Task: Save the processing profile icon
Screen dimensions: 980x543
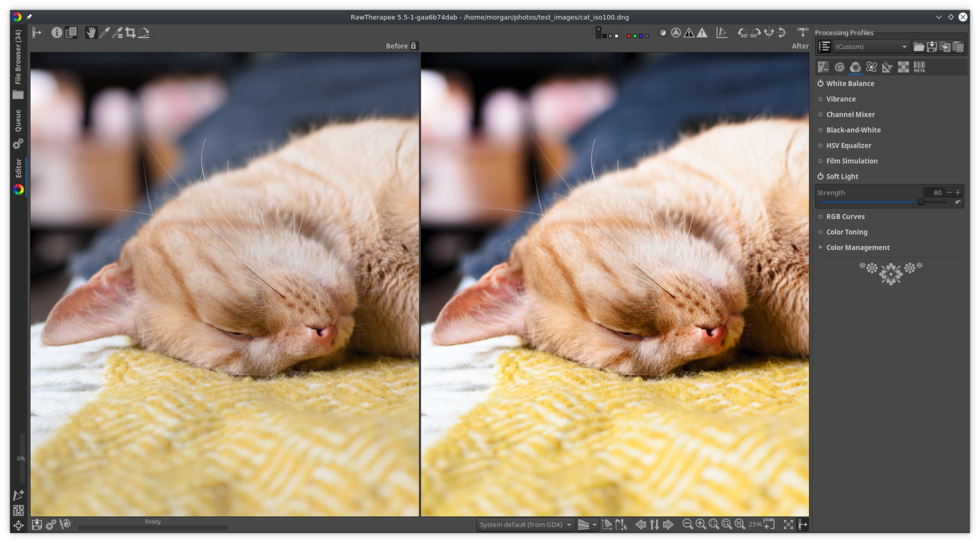Action: (x=932, y=47)
